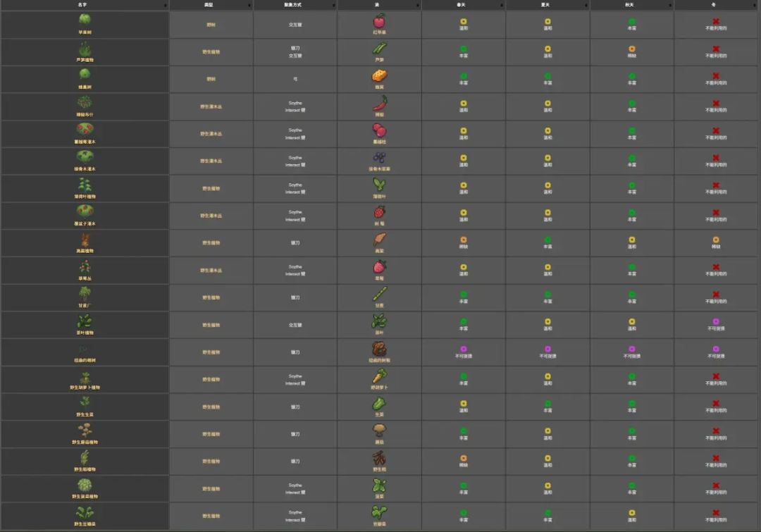The height and width of the screenshot is (532, 761).
Task: Click the sorghum plant icon in name column
Action: click(85, 240)
